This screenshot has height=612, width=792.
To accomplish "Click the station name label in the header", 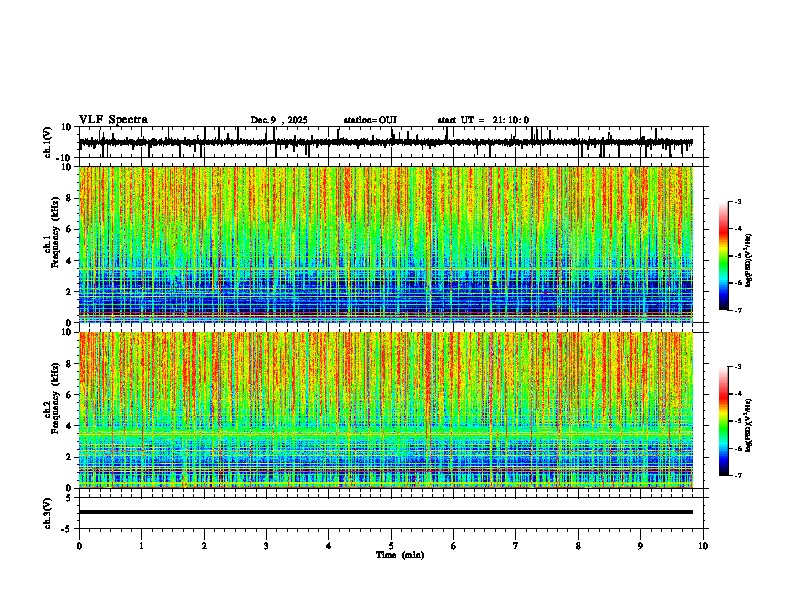I will point(370,120).
